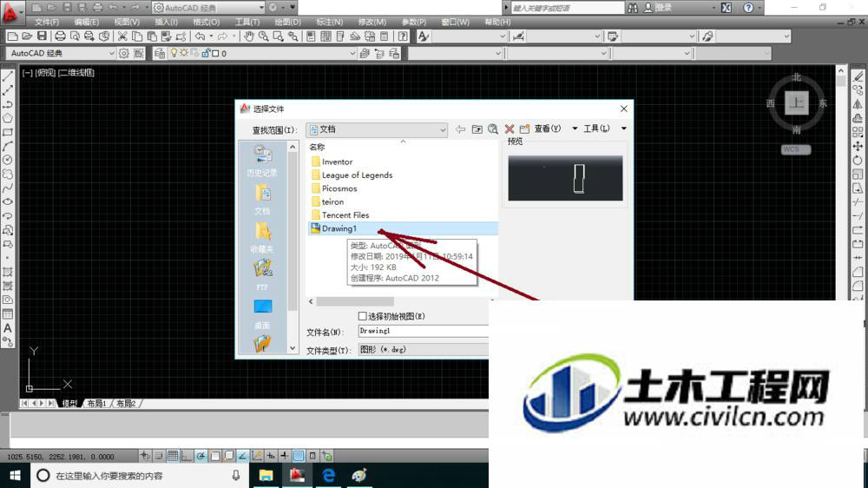Image resolution: width=868 pixels, height=488 pixels.
Task: Open the 格式(O) menu
Action: point(206,23)
